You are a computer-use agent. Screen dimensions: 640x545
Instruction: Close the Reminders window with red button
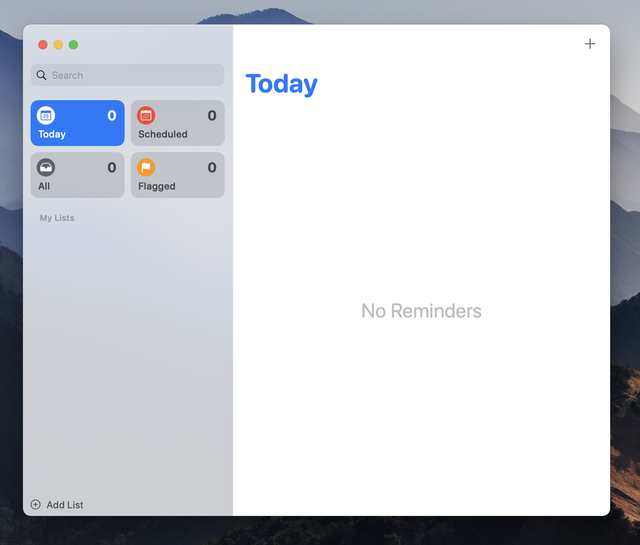(x=42, y=44)
